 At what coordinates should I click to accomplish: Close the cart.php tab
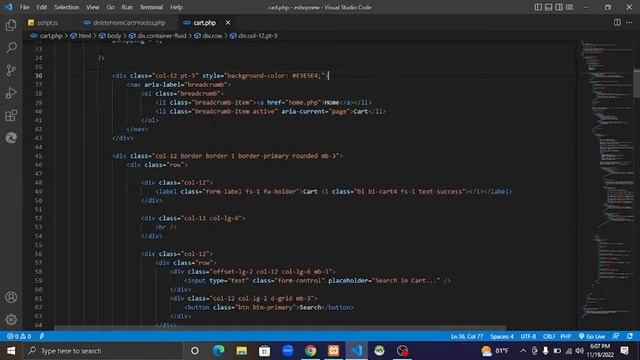228,23
